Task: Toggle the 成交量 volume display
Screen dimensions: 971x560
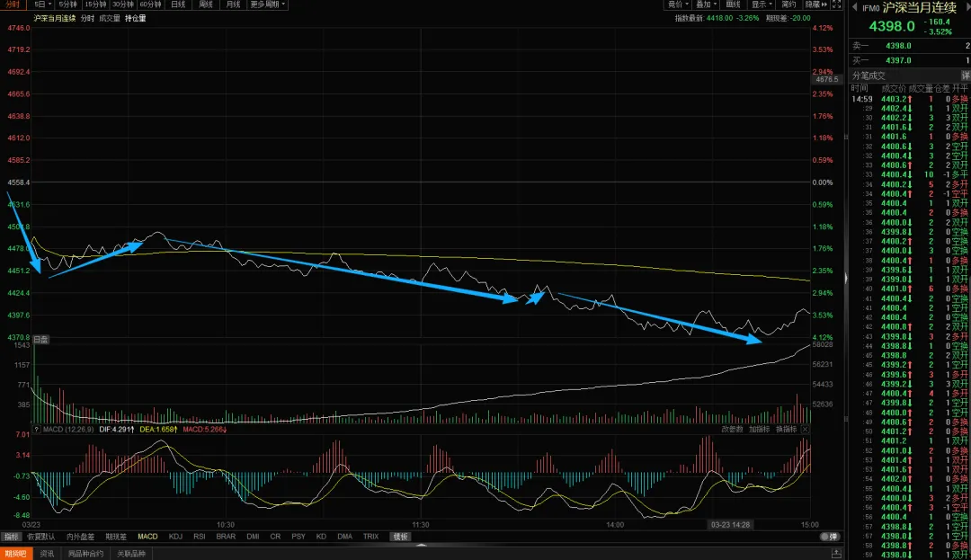Action: click(110, 19)
